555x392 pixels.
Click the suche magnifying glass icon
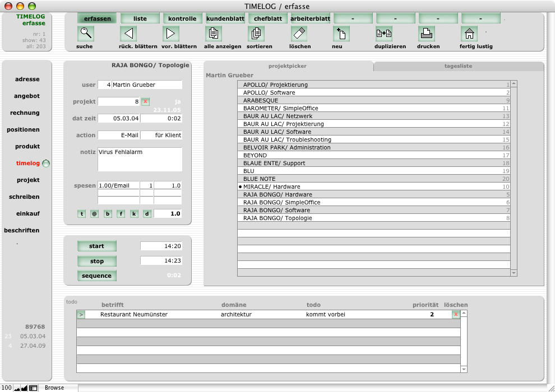tap(86, 34)
